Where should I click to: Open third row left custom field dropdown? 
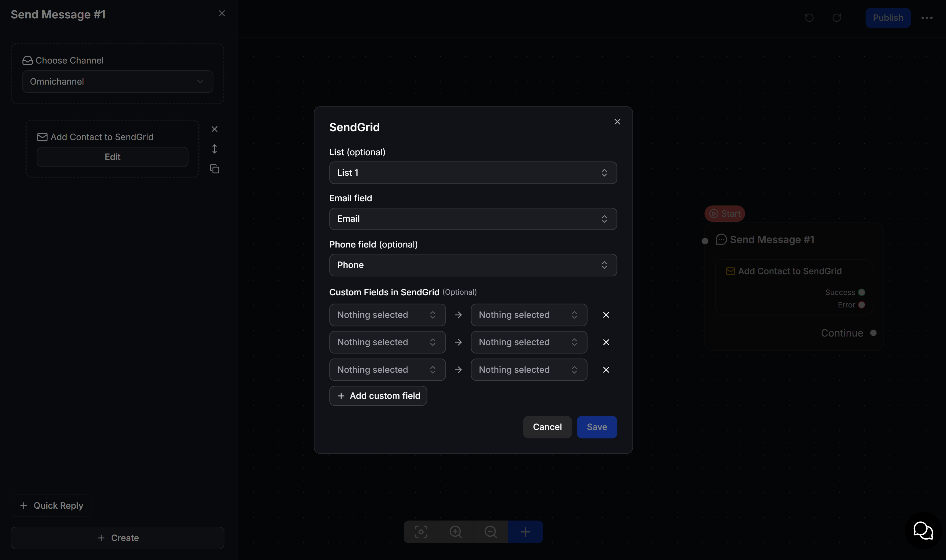tap(387, 370)
